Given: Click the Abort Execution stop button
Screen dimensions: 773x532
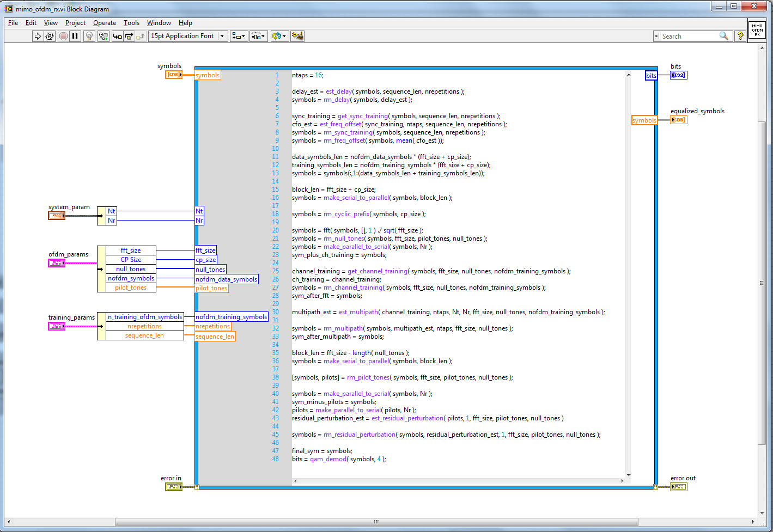Looking at the screenshot, I should (x=63, y=36).
